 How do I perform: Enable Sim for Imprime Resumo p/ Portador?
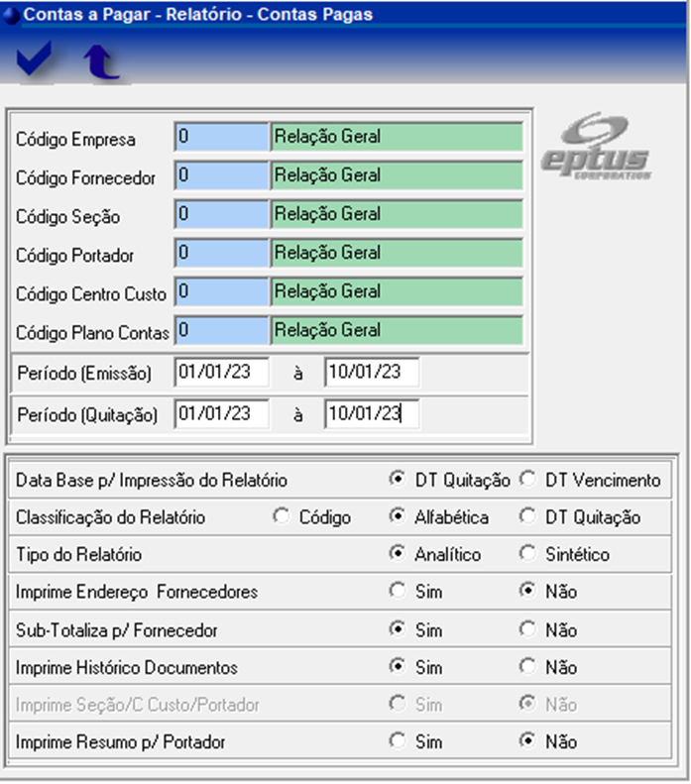point(397,741)
